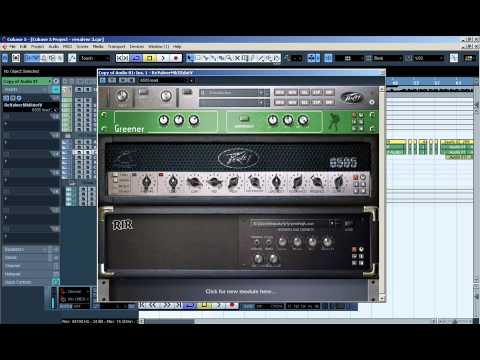This screenshot has height=360, width=480.
Task: Open the Transport menu
Action: (x=117, y=46)
